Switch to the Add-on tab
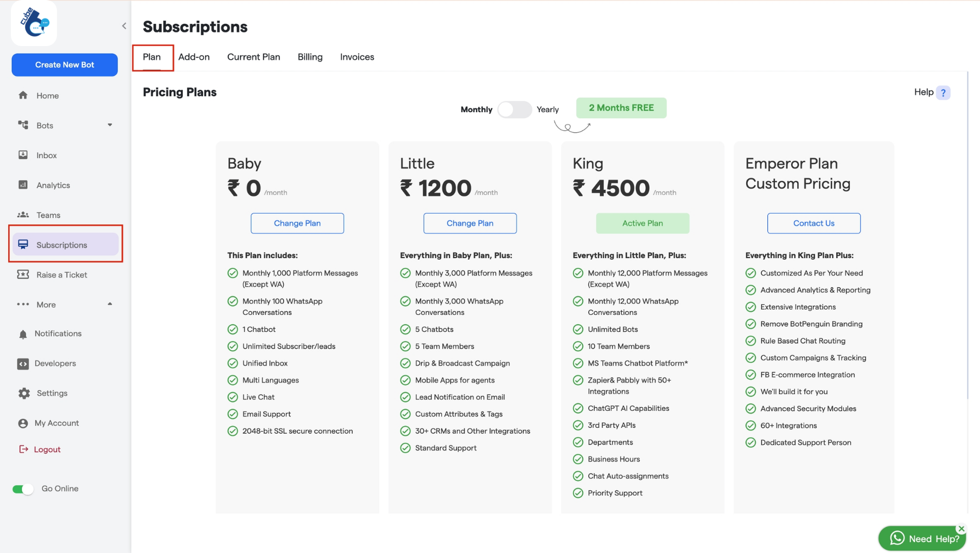 194,57
